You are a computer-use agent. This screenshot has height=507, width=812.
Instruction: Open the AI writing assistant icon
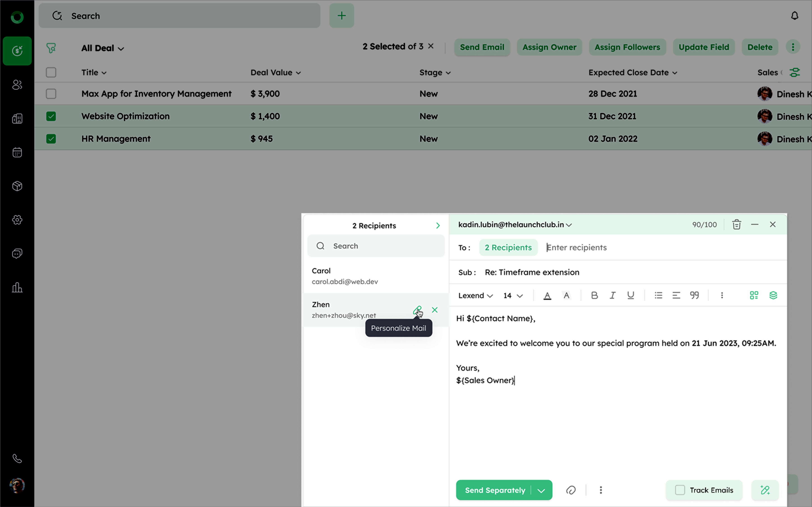pyautogui.click(x=765, y=490)
